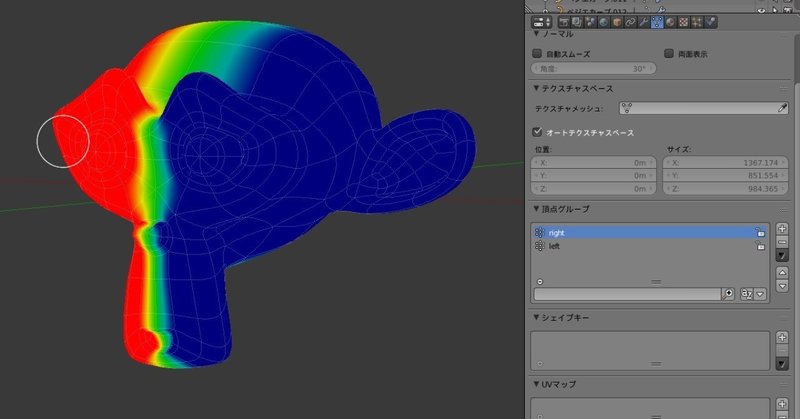
Task: Click the vertex group name filter field
Action: tap(627, 294)
